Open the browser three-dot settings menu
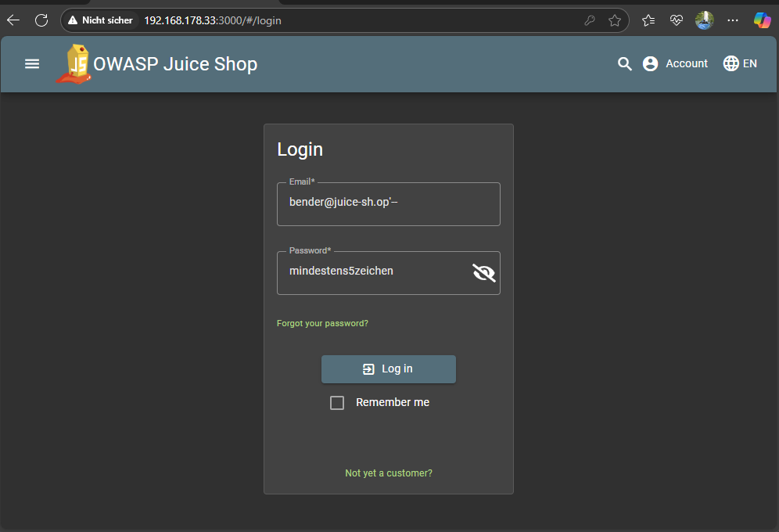The height and width of the screenshot is (532, 779). [732, 20]
